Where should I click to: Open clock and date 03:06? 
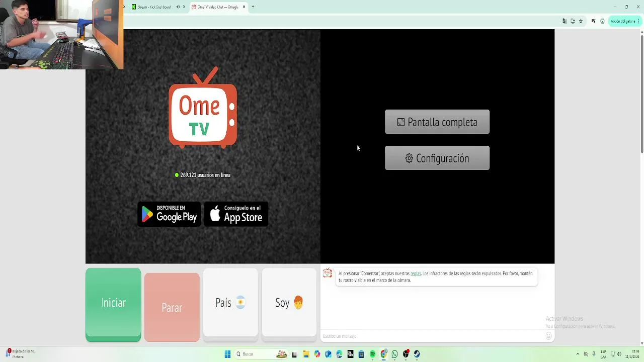click(632, 354)
